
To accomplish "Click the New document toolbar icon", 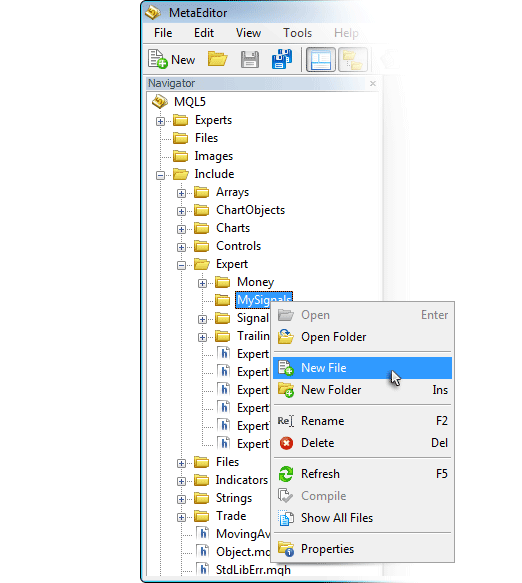I will coord(171,59).
